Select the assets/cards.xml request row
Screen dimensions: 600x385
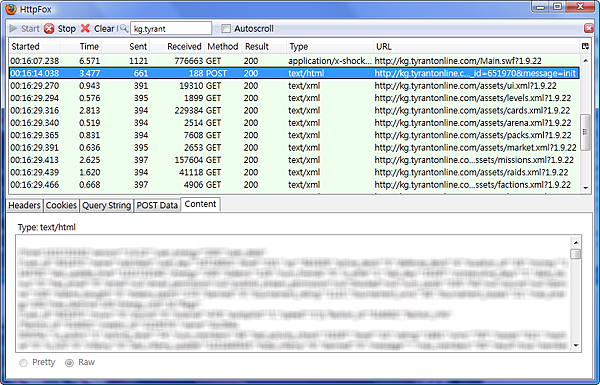(x=294, y=111)
